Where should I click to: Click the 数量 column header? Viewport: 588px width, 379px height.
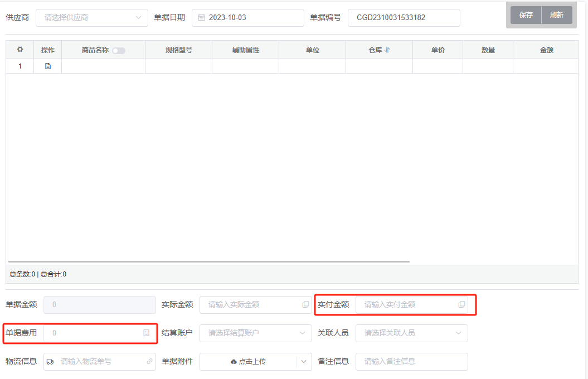(x=488, y=50)
